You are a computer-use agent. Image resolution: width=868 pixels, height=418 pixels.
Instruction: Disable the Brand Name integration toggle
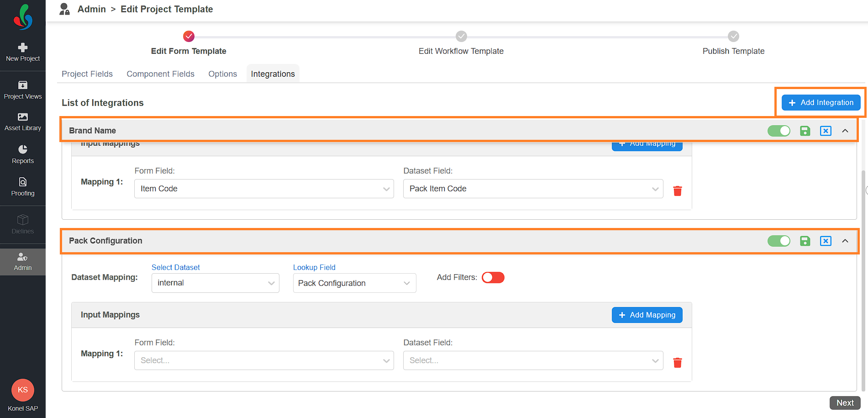pos(779,131)
